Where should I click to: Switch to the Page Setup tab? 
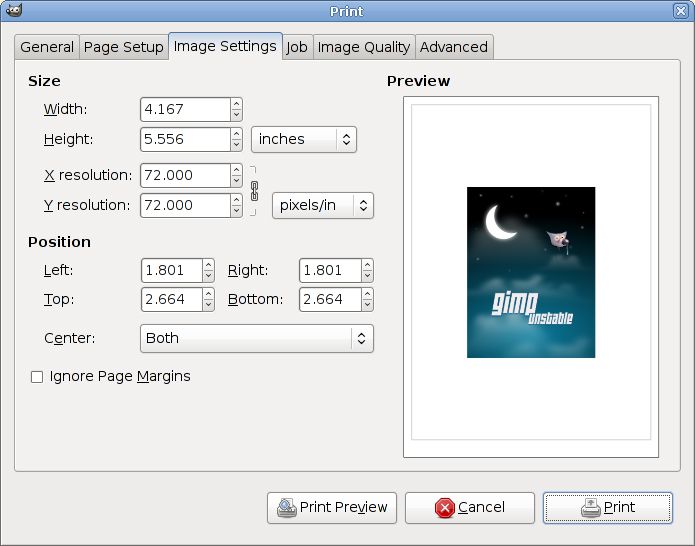click(123, 47)
